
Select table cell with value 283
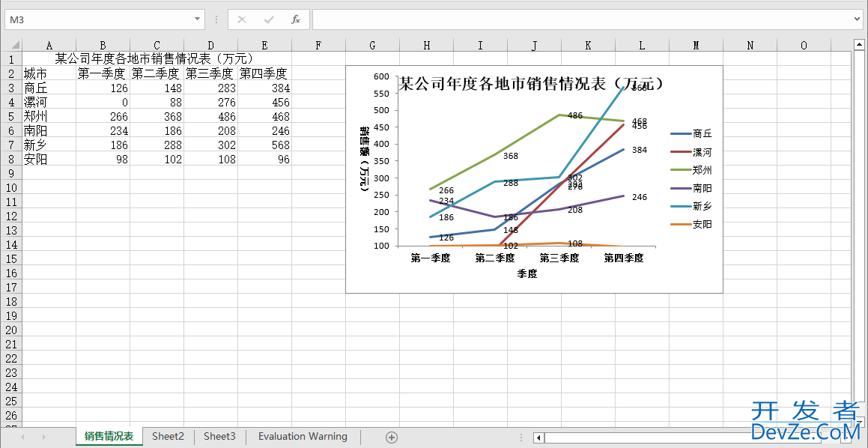pos(211,88)
